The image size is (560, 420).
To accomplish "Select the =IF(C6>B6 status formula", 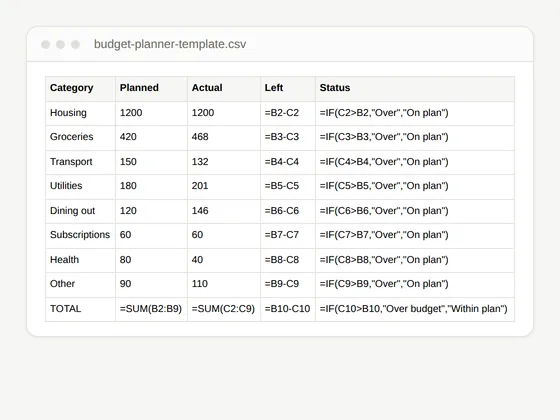I will tap(415, 211).
